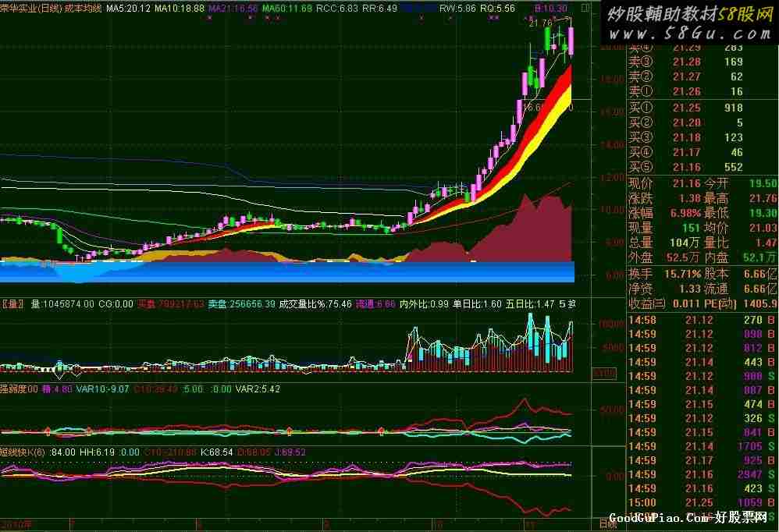The image size is (779, 532).
Task: Click the MA10:18.88 legend value
Action: coord(180,9)
